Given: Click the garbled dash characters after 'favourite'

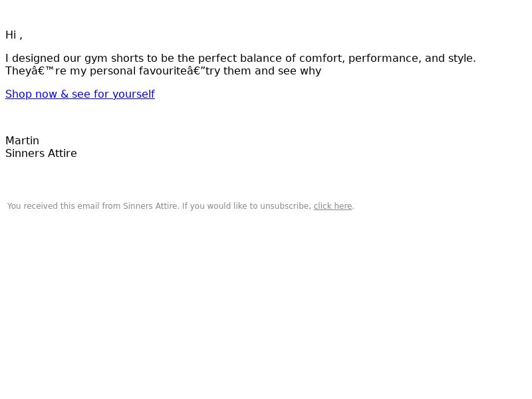Looking at the screenshot, I should [x=194, y=71].
